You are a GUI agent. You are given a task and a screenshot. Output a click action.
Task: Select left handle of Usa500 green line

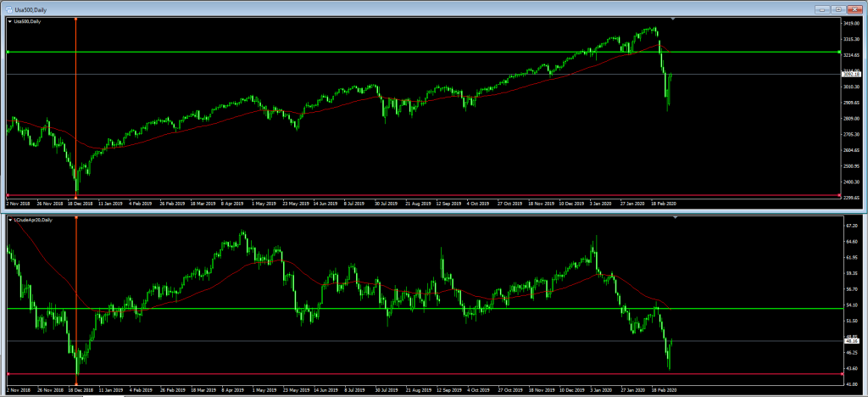pyautogui.click(x=8, y=52)
